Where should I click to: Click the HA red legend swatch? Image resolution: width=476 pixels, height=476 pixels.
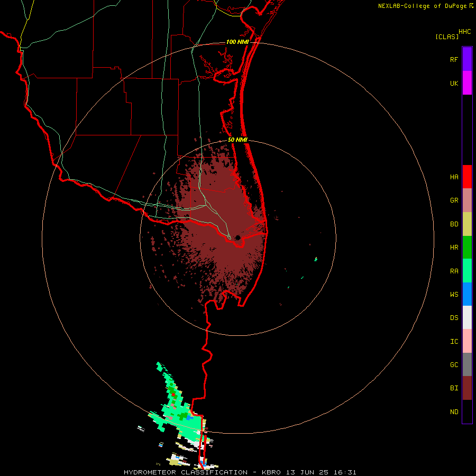pos(467,177)
